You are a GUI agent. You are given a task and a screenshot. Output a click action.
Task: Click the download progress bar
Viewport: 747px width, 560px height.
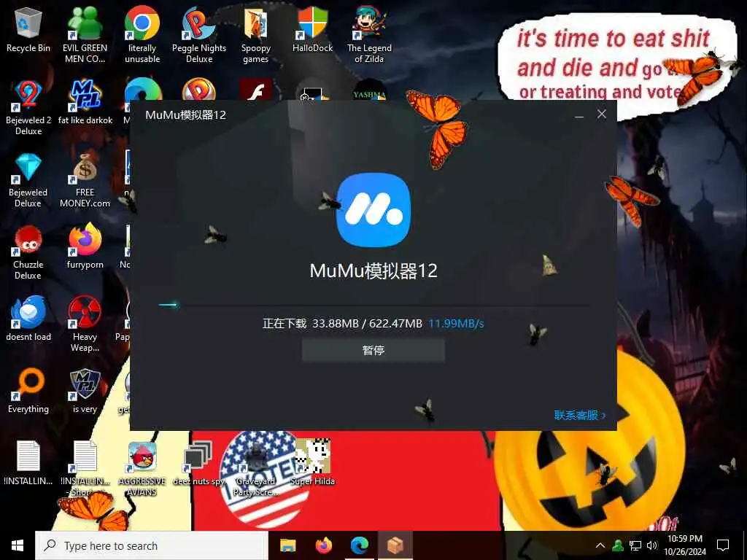[373, 305]
